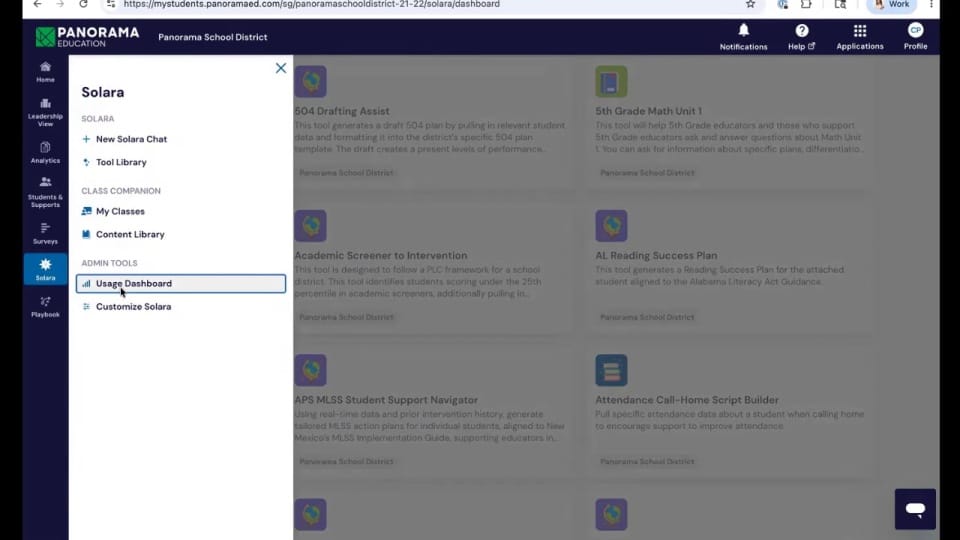Open the Notifications bell
This screenshot has height=540, width=960.
[x=743, y=37]
